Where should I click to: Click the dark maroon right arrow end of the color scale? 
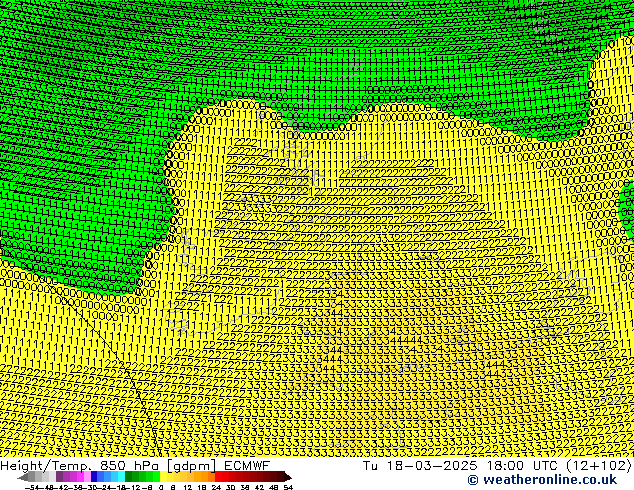tap(287, 477)
